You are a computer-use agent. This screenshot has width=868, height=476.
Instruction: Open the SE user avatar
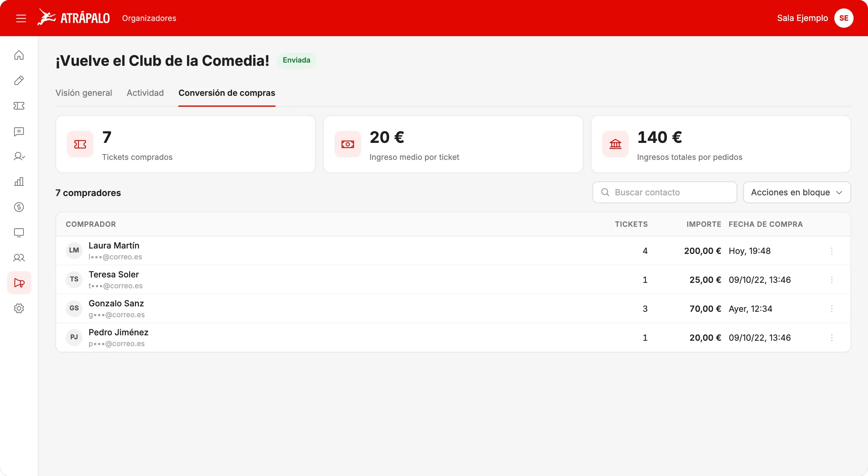pos(844,18)
